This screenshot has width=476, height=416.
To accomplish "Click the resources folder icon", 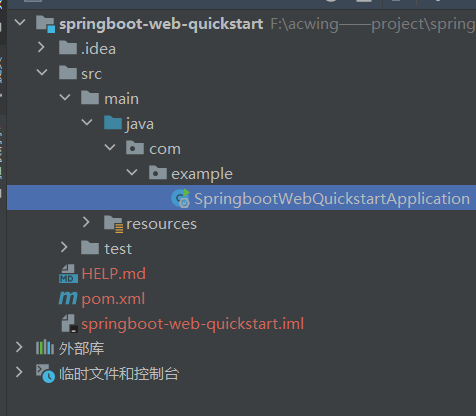I will [x=113, y=223].
